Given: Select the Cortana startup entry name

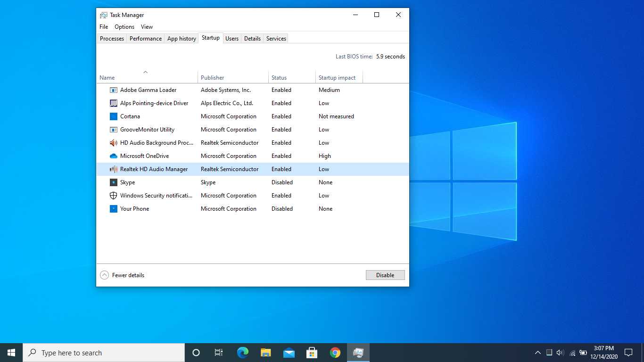Looking at the screenshot, I should [x=130, y=116].
